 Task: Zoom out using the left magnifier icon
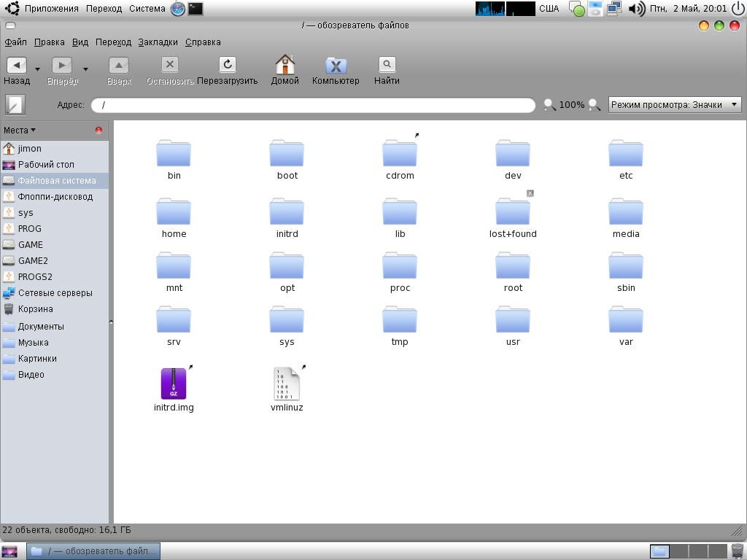[x=550, y=105]
